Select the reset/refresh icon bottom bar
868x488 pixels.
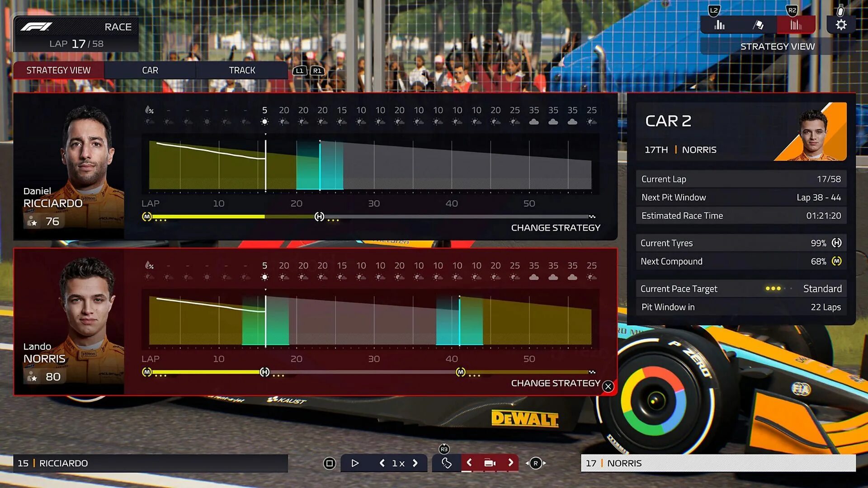446,463
